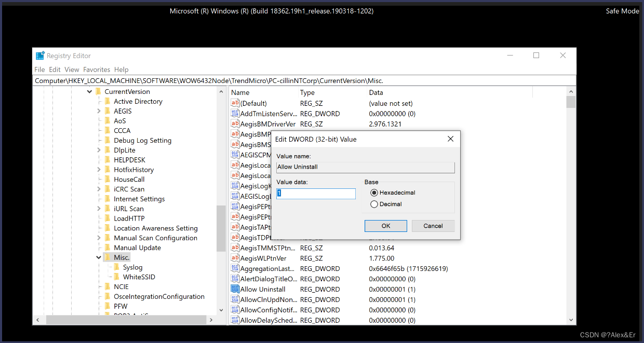
Task: Click the Allow Uninstall DWORD value icon
Action: (235, 290)
